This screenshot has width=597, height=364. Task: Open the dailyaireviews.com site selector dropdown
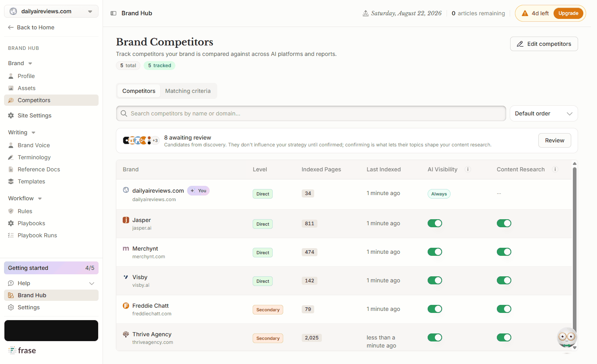pos(51,11)
